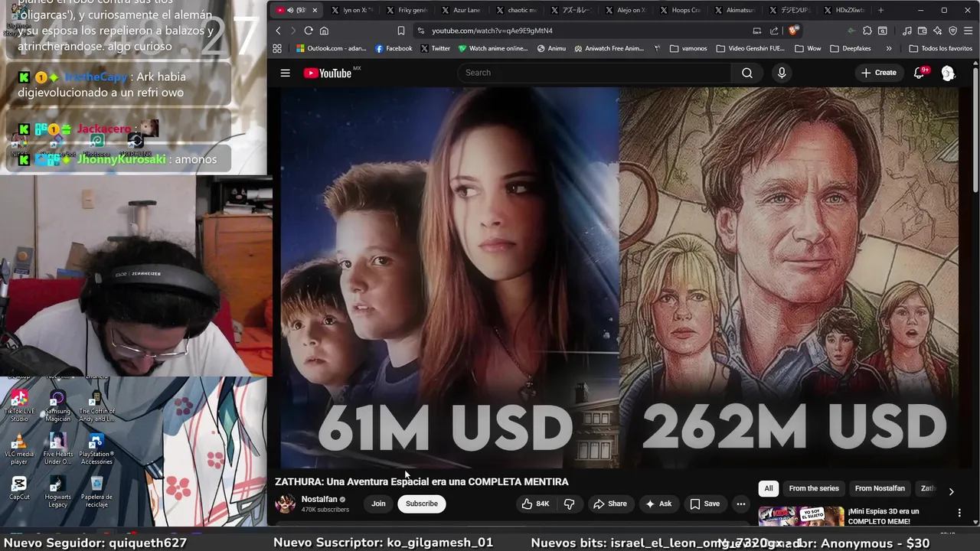The width and height of the screenshot is (980, 551).
Task: Open Papelera de reciclaje desktop icon
Action: (x=96, y=492)
